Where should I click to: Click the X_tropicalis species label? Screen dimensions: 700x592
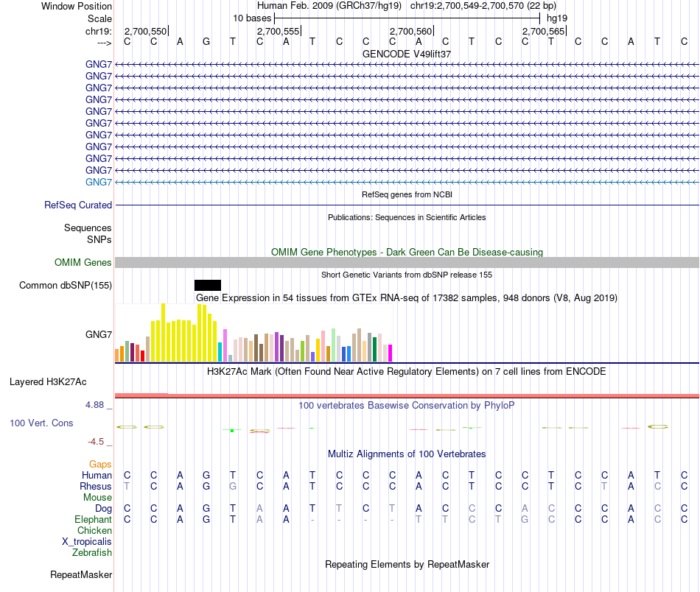87,542
